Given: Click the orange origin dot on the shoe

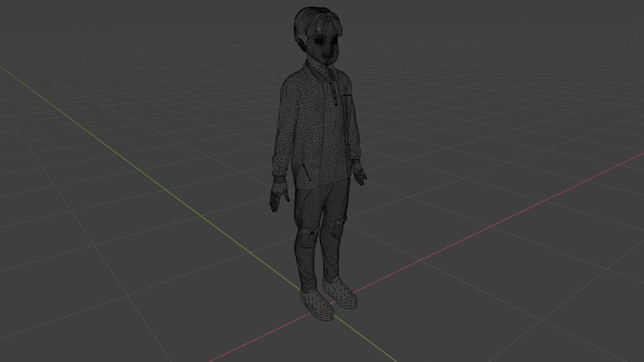Looking at the screenshot, I should click(323, 307).
